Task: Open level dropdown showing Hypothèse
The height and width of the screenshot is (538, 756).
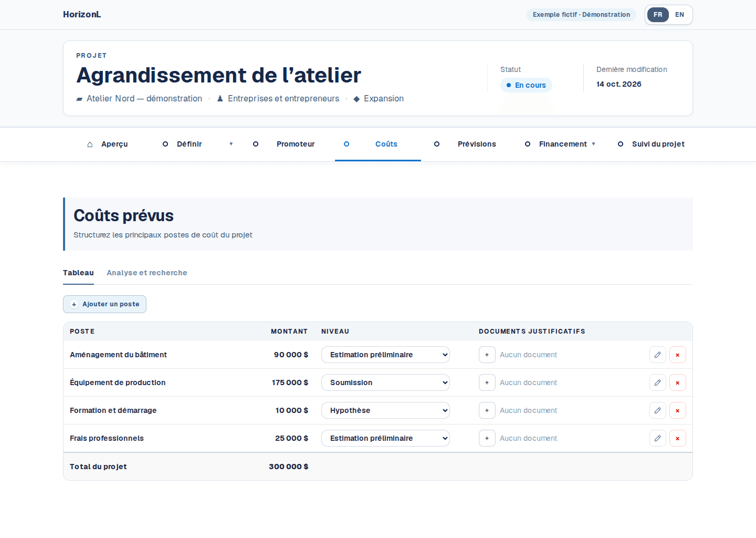Action: 385,410
